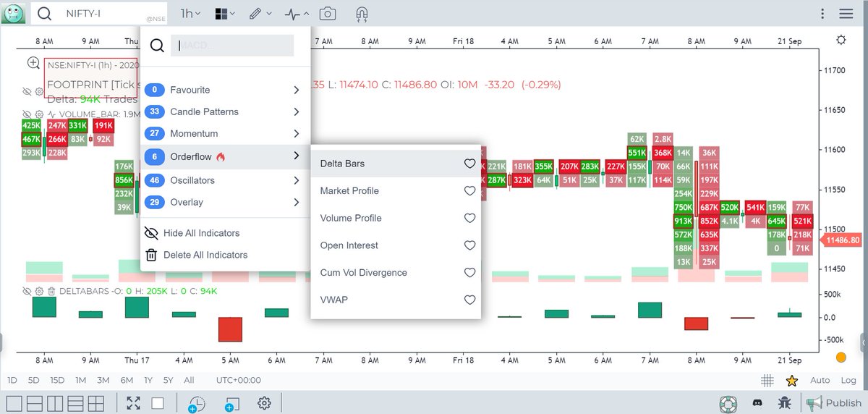Toggle chart grid lines icon
This screenshot has height=414, width=868.
[767, 380]
